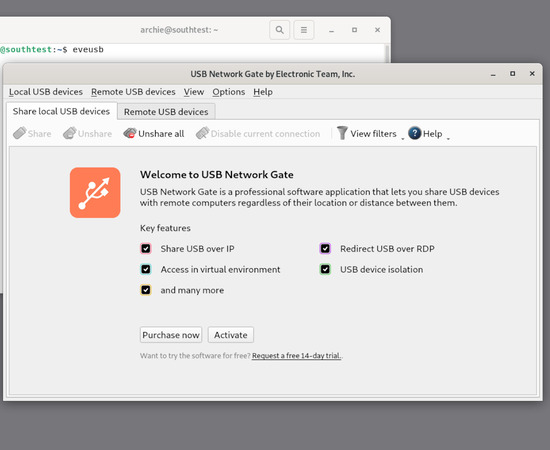
Task: Maximize the USB Network Gate window
Action: pos(512,74)
